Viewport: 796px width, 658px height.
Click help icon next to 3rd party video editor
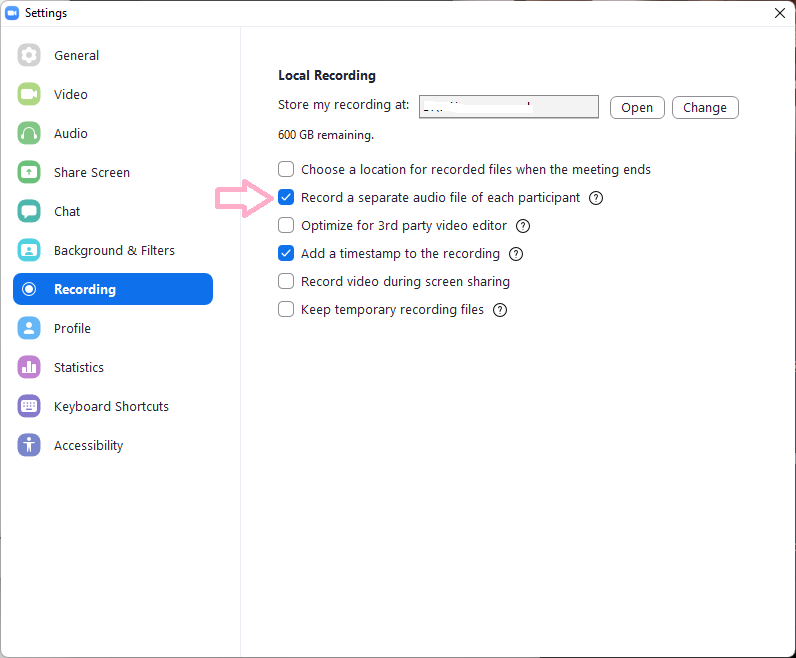point(523,226)
